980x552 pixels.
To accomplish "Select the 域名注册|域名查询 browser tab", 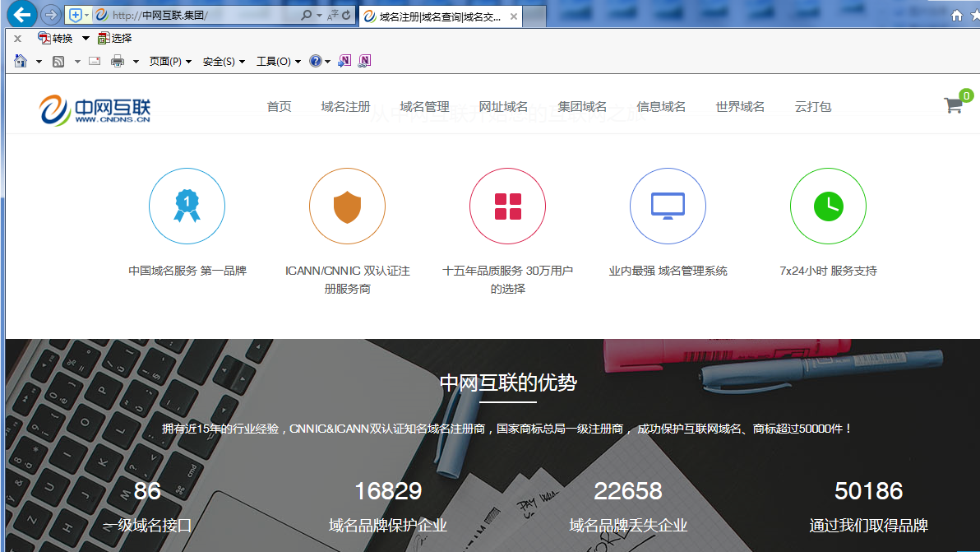I will click(441, 16).
